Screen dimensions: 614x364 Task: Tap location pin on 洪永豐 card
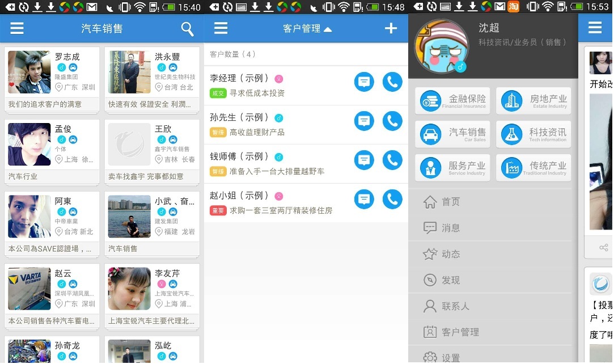point(159,87)
